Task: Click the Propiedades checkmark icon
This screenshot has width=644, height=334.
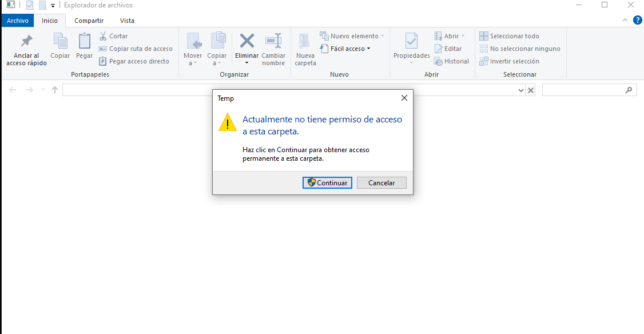Action: 411,41
